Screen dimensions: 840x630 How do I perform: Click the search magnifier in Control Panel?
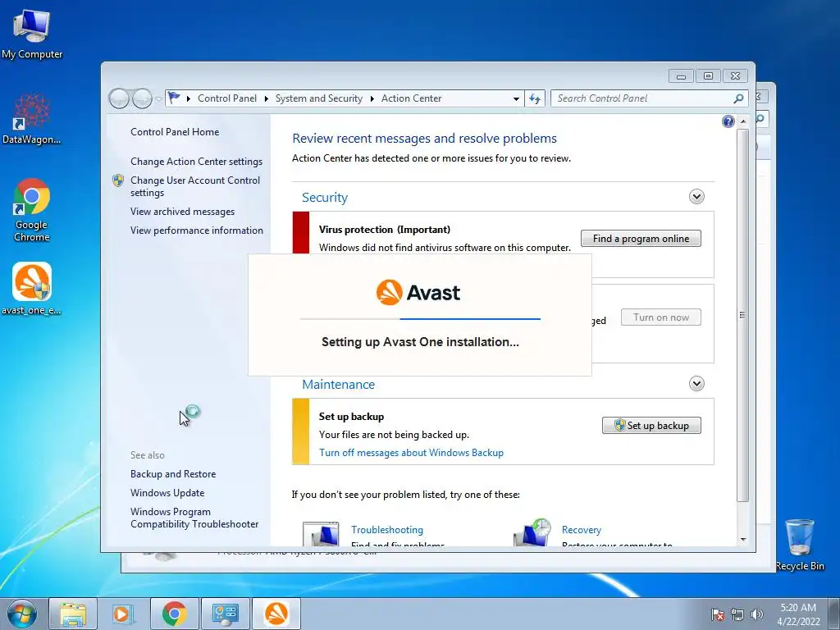point(738,98)
